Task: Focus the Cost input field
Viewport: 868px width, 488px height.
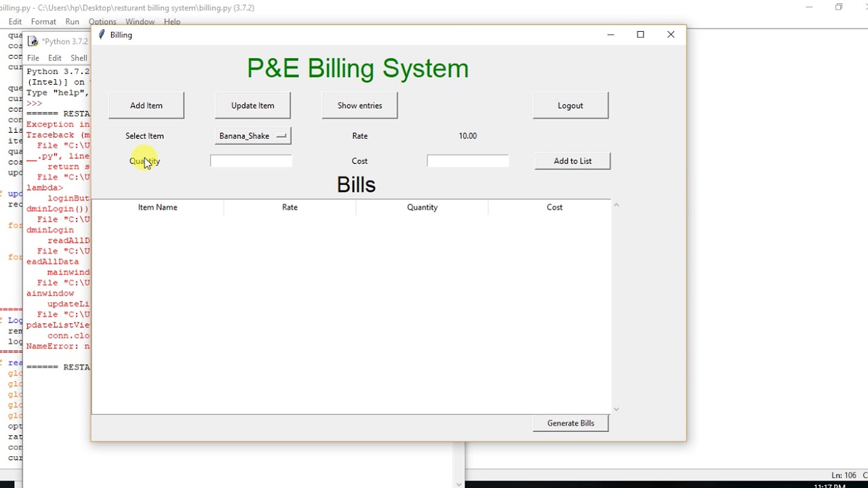Action: click(x=468, y=161)
